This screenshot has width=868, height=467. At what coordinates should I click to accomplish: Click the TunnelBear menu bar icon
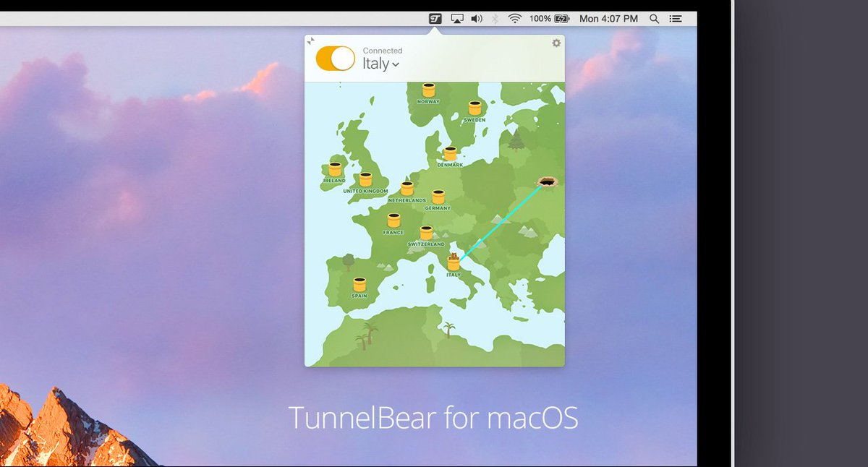point(435,19)
